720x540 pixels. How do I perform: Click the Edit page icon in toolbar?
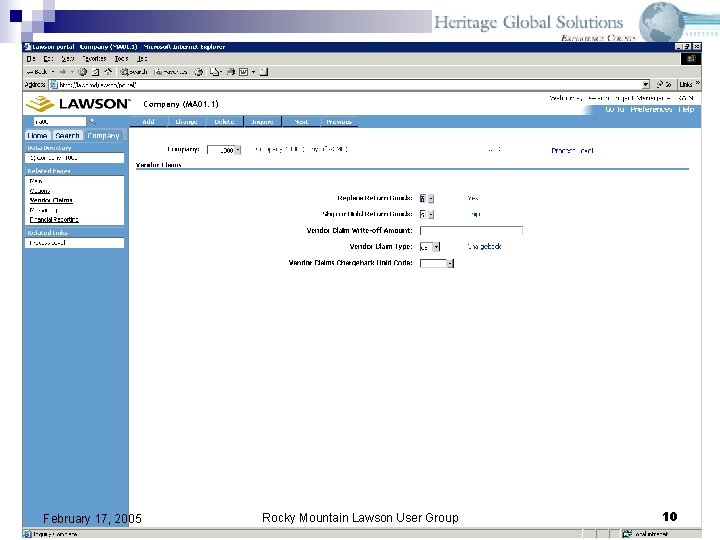point(243,72)
